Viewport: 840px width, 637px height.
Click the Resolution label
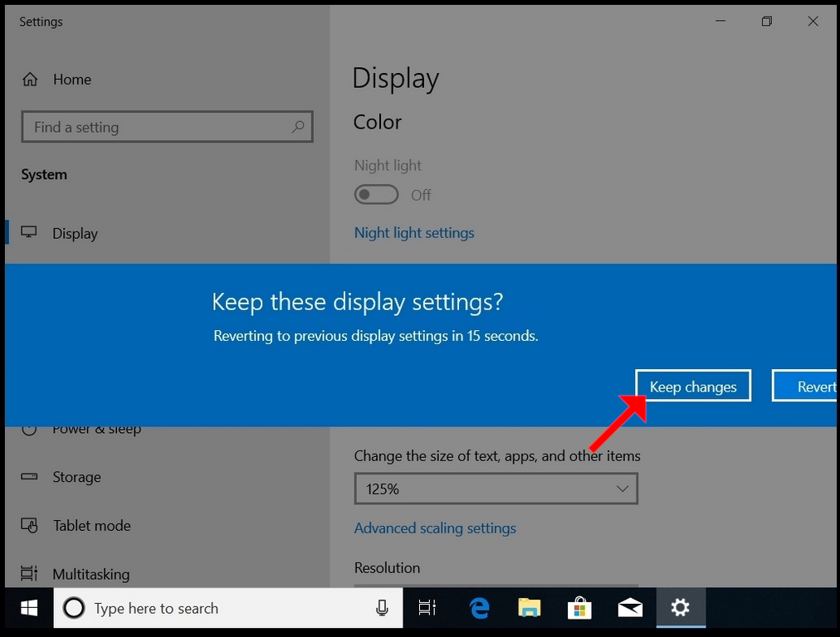pyautogui.click(x=387, y=568)
